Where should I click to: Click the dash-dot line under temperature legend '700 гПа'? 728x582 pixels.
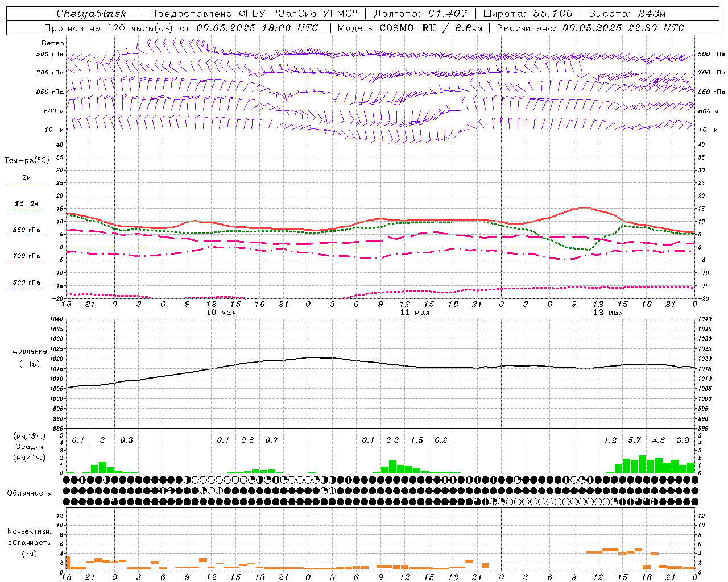(26, 263)
